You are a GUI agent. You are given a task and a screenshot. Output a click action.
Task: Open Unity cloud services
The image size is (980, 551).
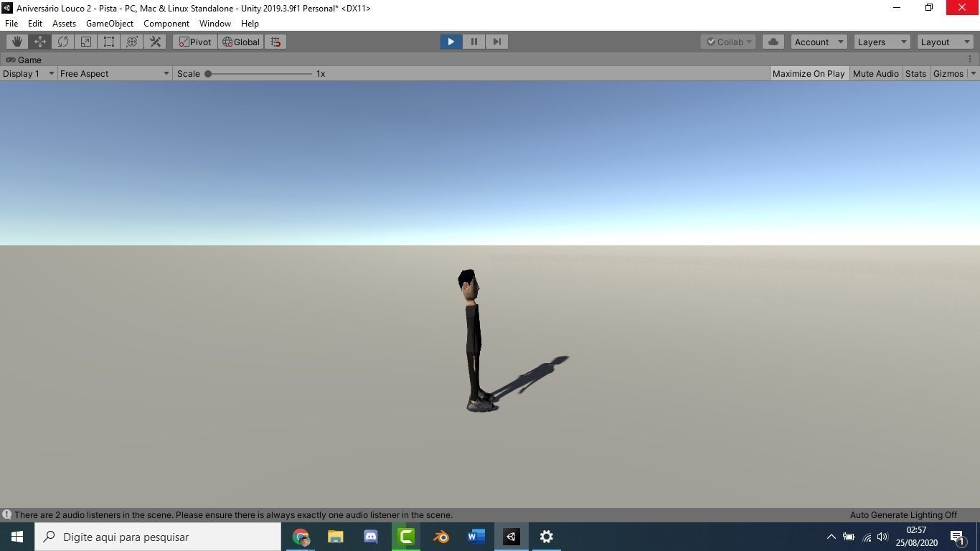pos(773,42)
